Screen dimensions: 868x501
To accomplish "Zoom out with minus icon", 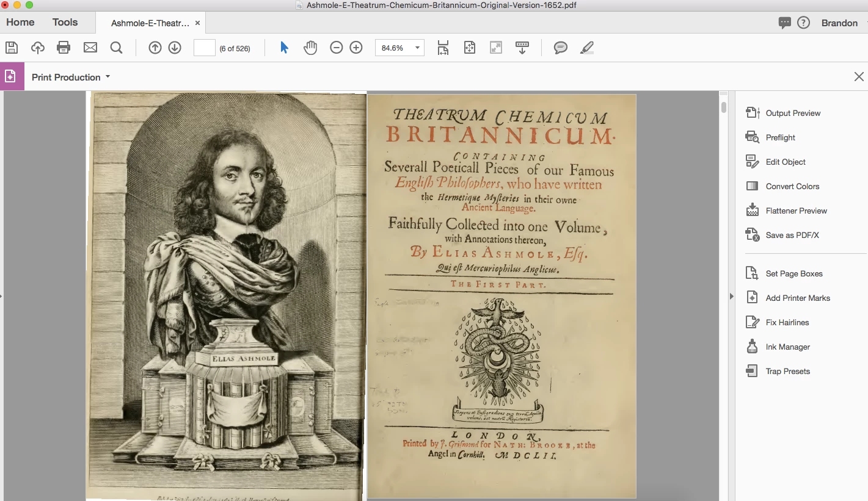I will click(336, 48).
